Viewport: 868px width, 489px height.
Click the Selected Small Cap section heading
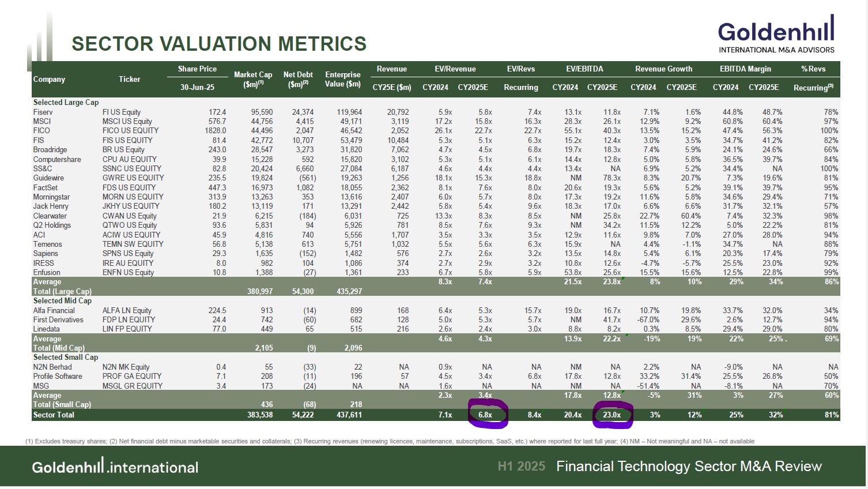[x=66, y=357]
